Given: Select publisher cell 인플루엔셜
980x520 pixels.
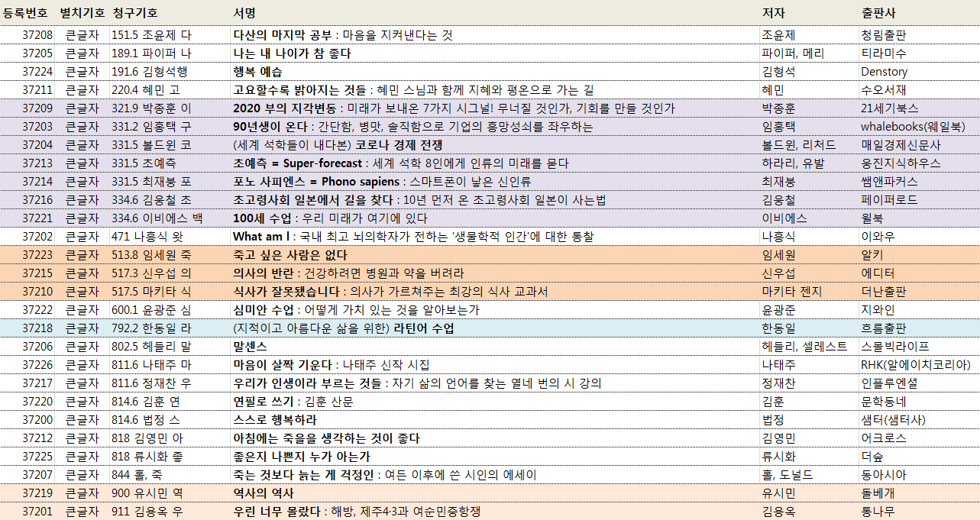Looking at the screenshot, I should point(889,383).
